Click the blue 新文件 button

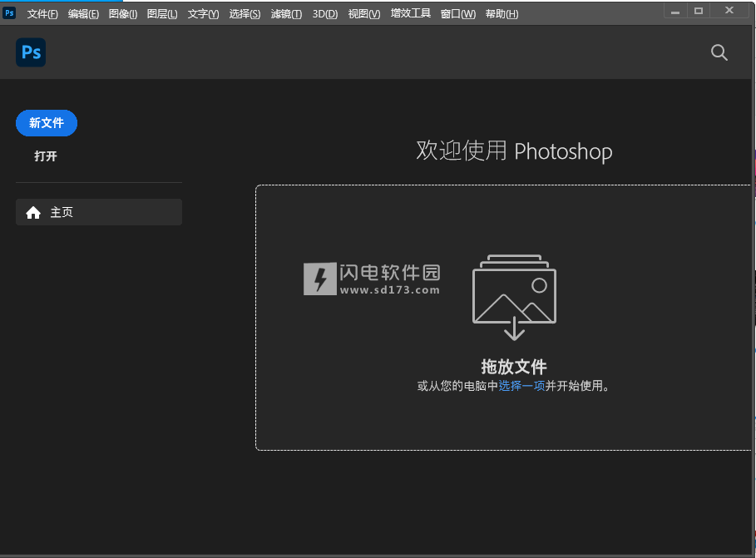click(x=47, y=123)
